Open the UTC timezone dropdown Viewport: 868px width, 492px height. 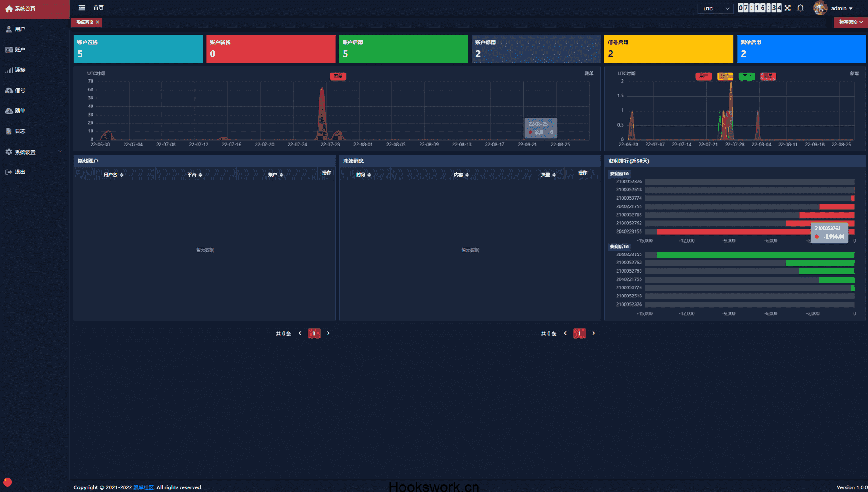pos(715,9)
